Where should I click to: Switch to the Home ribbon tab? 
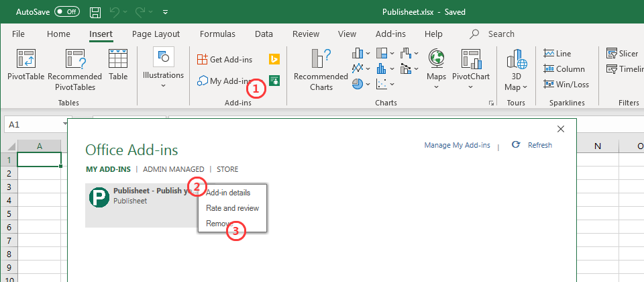(58, 34)
